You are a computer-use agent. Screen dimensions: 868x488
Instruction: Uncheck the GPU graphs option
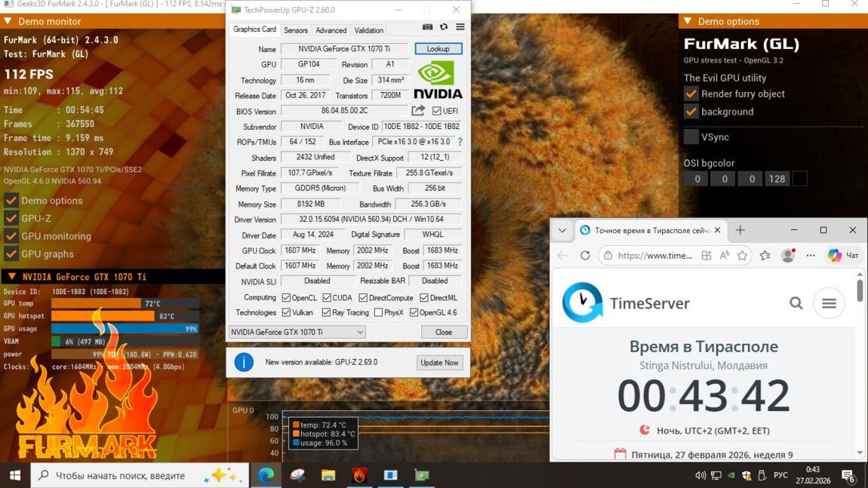point(11,253)
